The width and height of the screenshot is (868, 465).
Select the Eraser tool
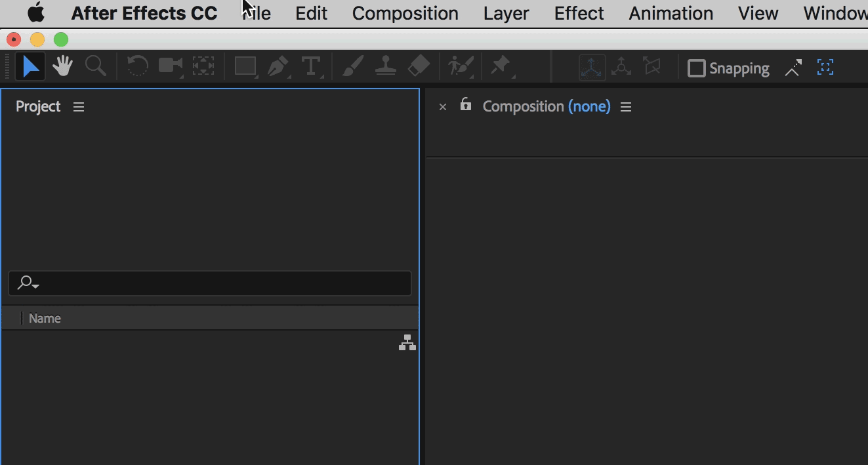coord(419,67)
